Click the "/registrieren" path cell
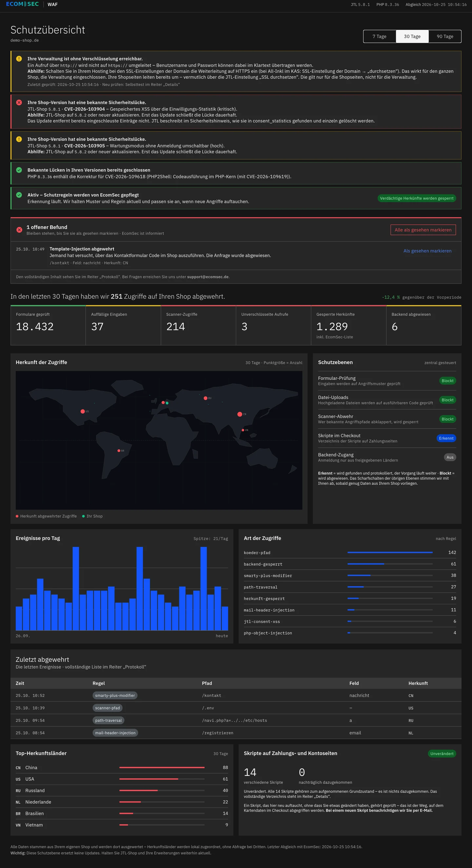 coord(218,733)
